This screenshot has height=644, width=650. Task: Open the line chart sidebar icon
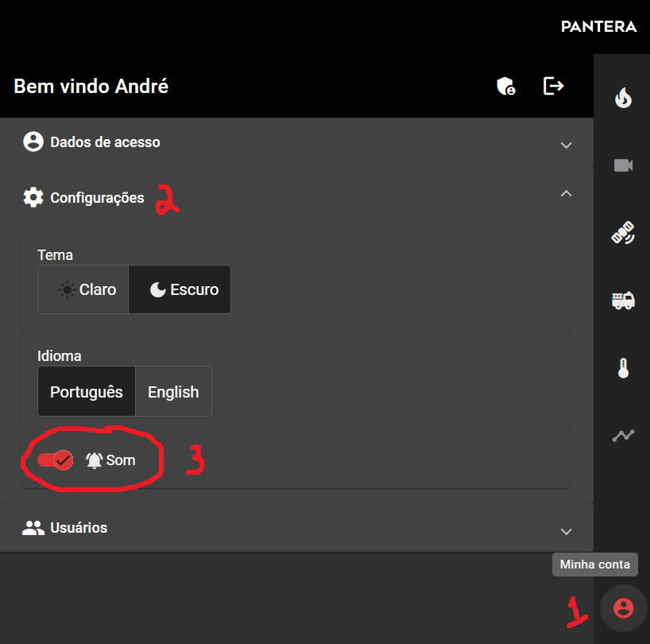coord(623,436)
